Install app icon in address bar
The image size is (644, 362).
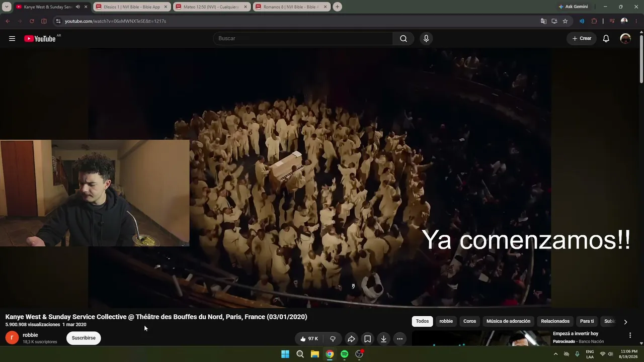point(554,21)
